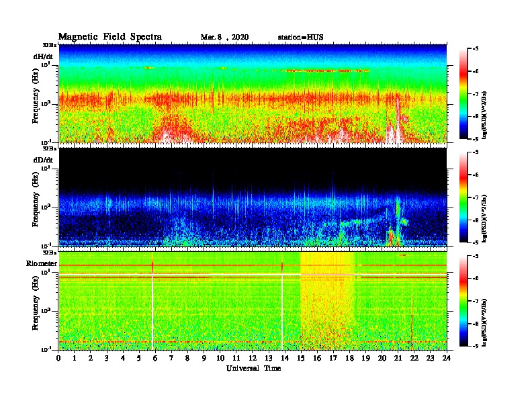Click hour tick label "3" on time axis
The height and width of the screenshot is (411, 532).
(107, 358)
